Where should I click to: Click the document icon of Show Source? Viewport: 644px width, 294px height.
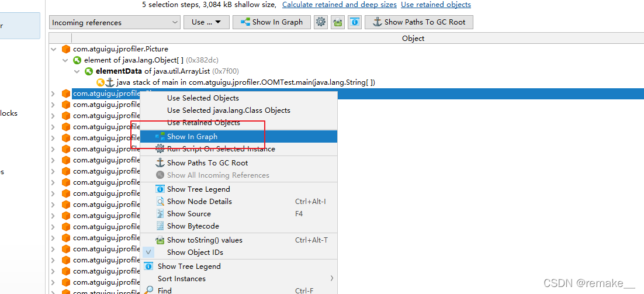[x=160, y=214]
